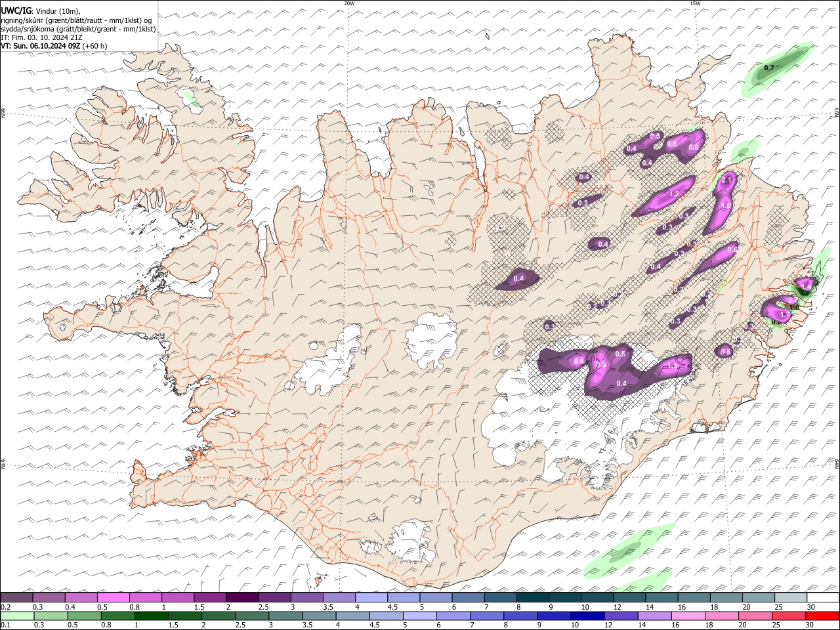Click the upper legend label '14'

point(646,607)
